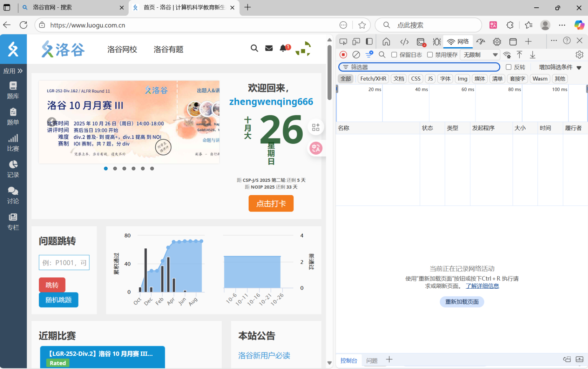Viewport: 588px width, 369px height.
Task: Clear the network log
Action: pyautogui.click(x=356, y=55)
